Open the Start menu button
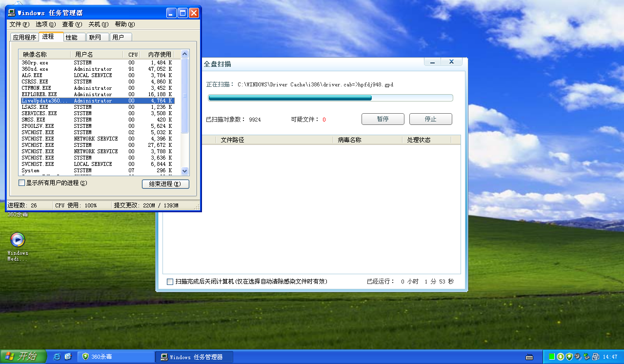Viewport: 624px width, 364px height. click(x=23, y=357)
